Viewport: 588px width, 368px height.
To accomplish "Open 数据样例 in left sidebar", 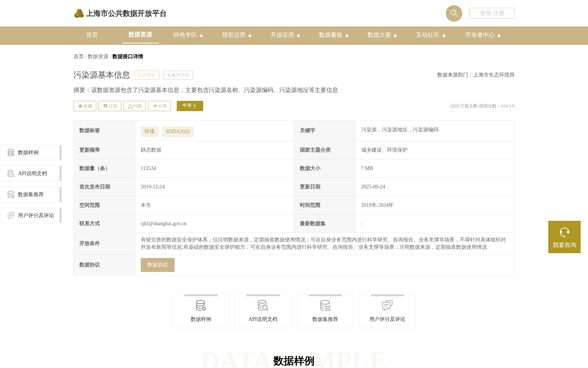I will click(x=31, y=152).
